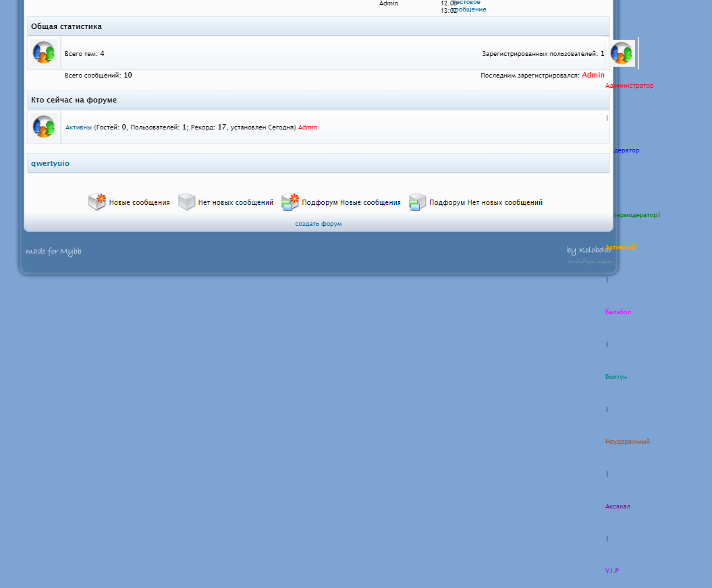Open the Активны users link
The width and height of the screenshot is (712, 588).
(x=78, y=127)
